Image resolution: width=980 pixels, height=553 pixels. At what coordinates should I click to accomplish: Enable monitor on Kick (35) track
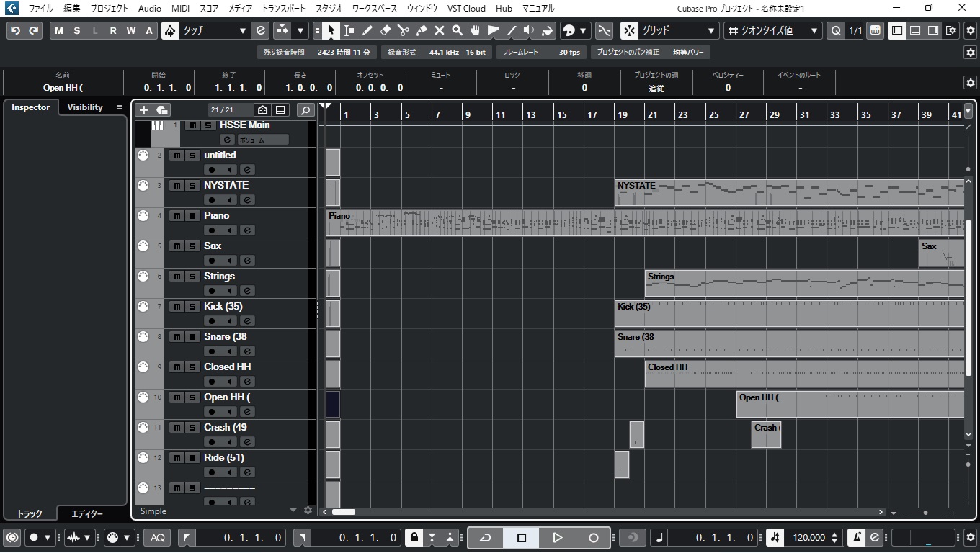pyautogui.click(x=229, y=321)
